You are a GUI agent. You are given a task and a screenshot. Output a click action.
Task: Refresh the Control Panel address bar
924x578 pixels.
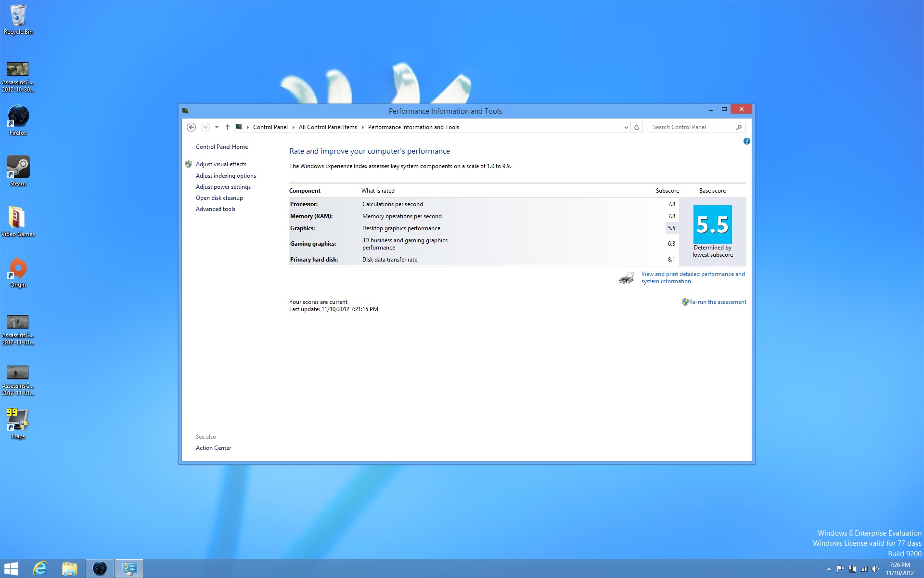click(637, 127)
